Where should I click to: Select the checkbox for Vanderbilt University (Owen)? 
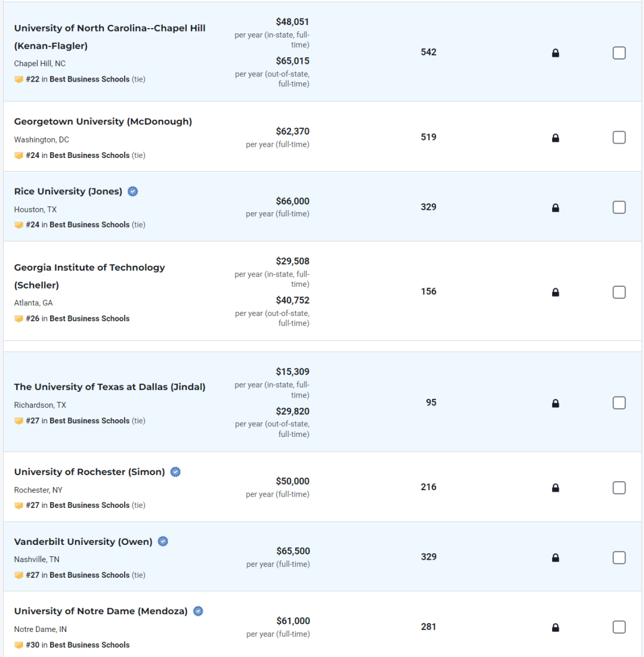[x=619, y=557]
